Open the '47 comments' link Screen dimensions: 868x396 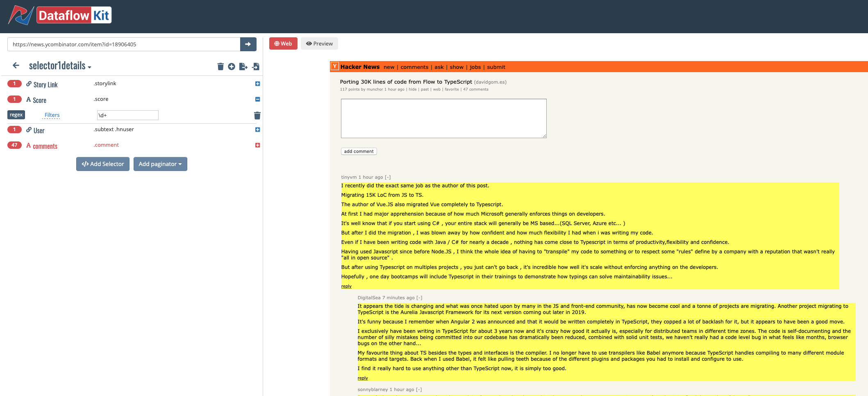476,89
